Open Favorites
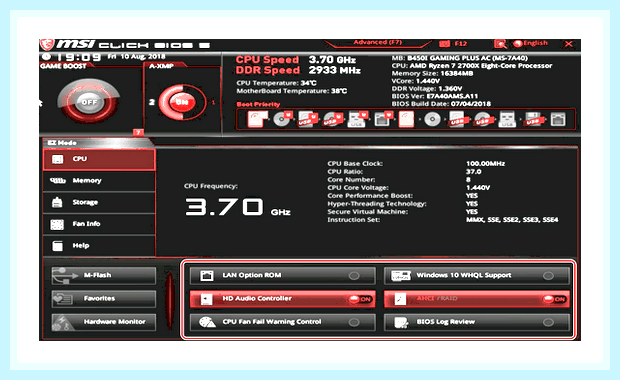Image resolution: width=620 pixels, height=380 pixels. click(104, 299)
